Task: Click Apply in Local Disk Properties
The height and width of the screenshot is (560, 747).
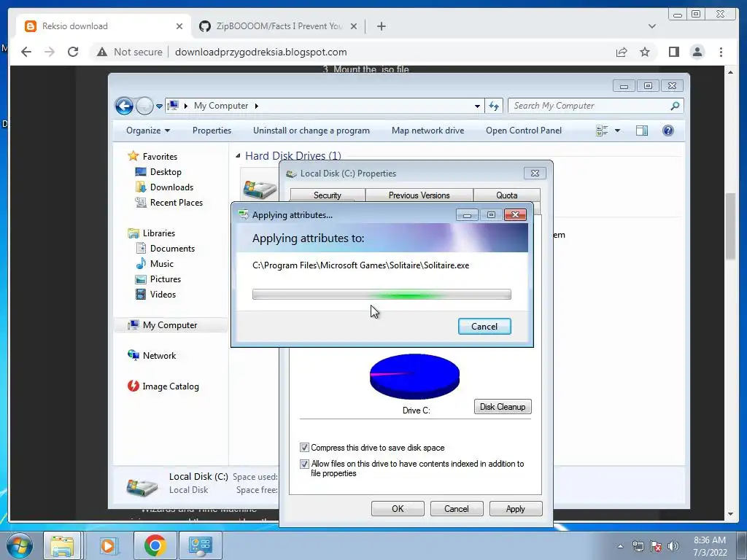Action: [516, 508]
